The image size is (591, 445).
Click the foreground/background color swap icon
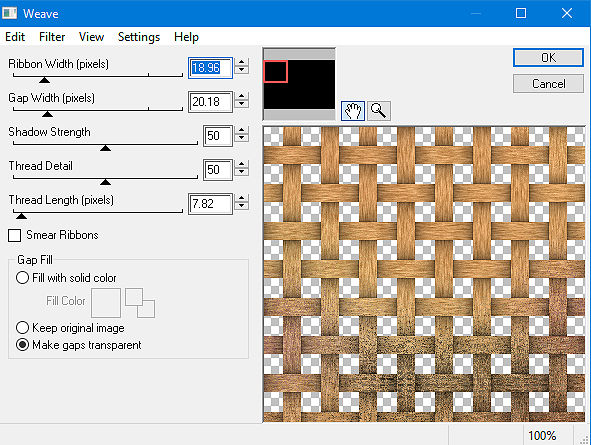coord(140,303)
